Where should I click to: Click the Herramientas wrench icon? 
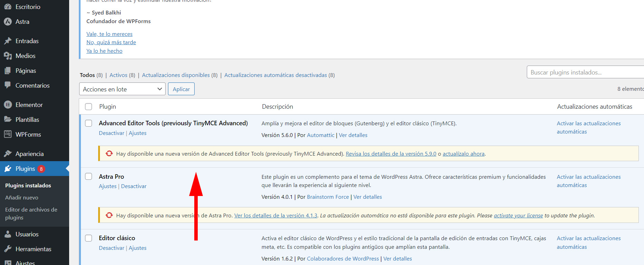(8, 249)
